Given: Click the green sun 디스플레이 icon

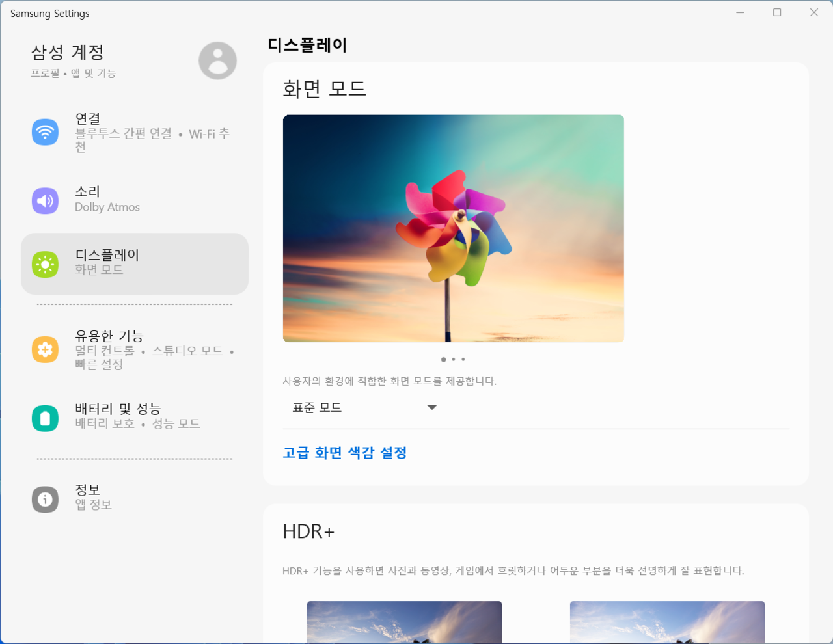Looking at the screenshot, I should (45, 264).
